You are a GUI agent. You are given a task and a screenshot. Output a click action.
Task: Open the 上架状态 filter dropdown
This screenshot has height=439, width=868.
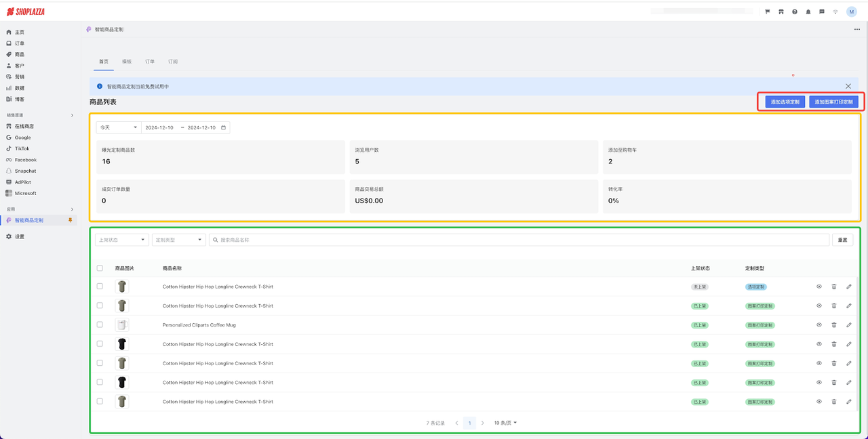pyautogui.click(x=122, y=240)
